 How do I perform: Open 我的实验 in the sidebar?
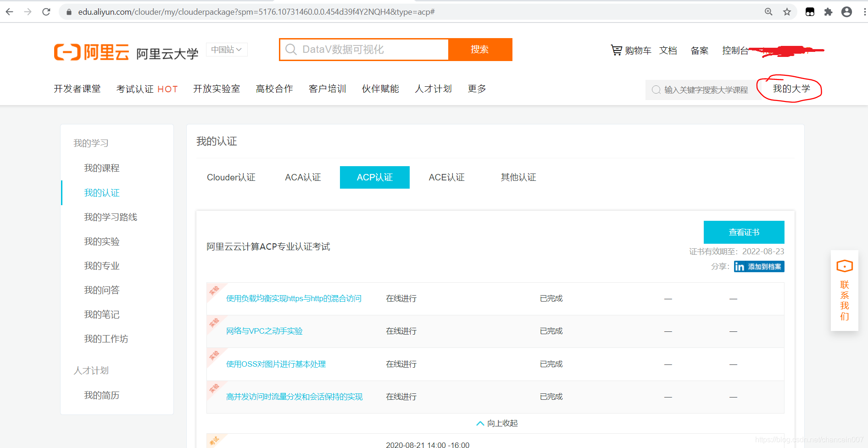click(102, 241)
